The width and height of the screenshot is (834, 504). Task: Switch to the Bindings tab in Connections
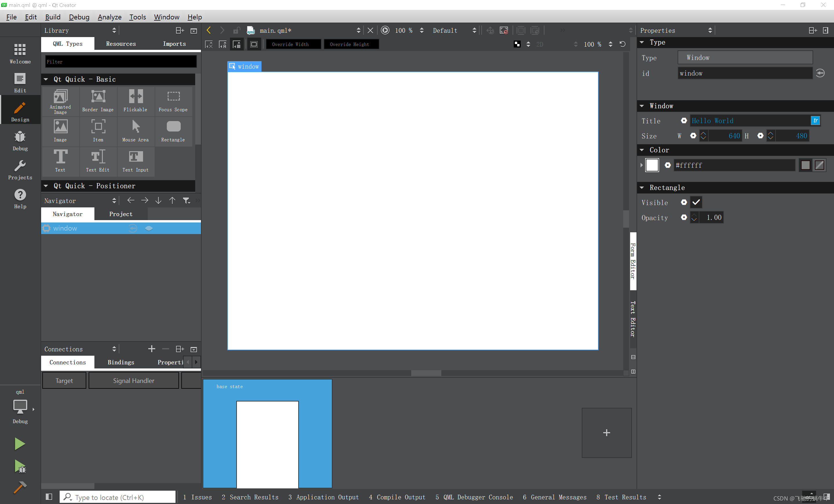tap(120, 362)
